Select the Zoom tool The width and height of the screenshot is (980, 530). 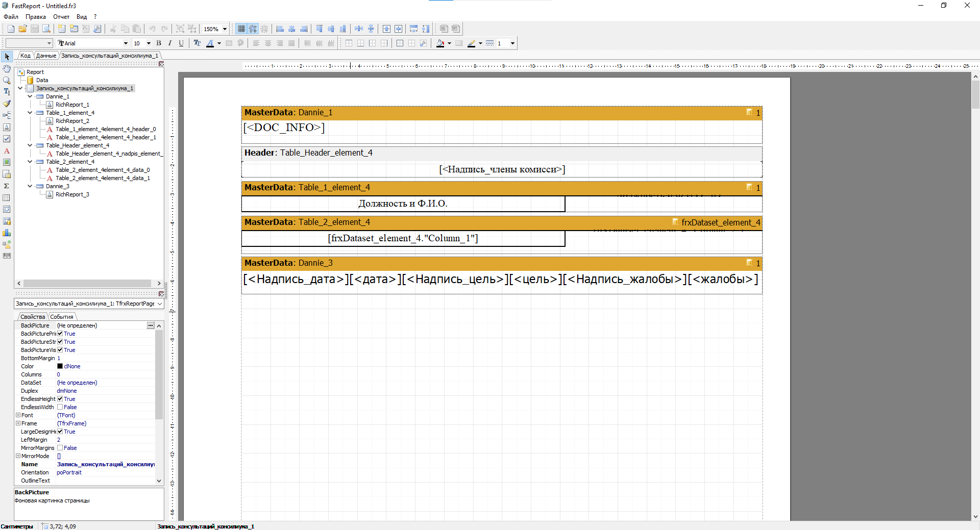(7, 80)
